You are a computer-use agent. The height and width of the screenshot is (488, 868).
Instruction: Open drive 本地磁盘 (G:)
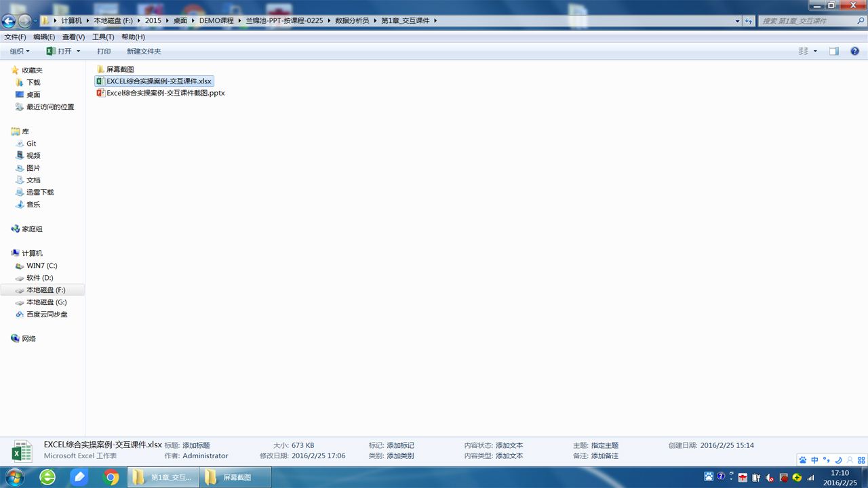46,302
